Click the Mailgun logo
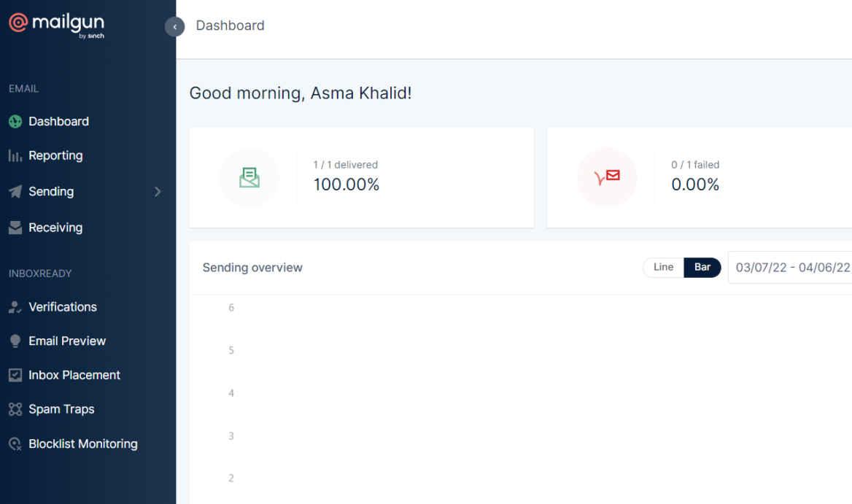 click(x=56, y=25)
